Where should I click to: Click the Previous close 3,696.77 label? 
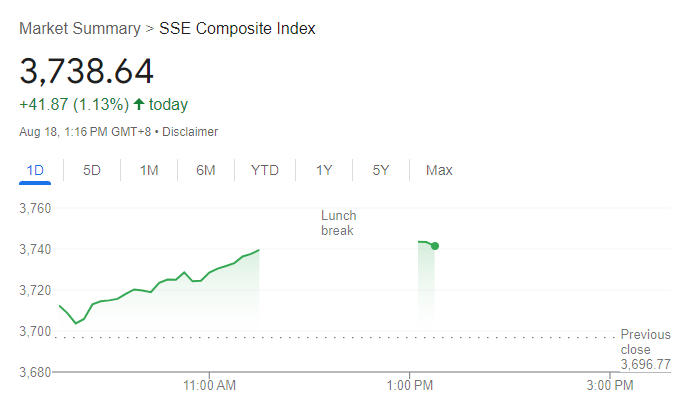tap(645, 350)
